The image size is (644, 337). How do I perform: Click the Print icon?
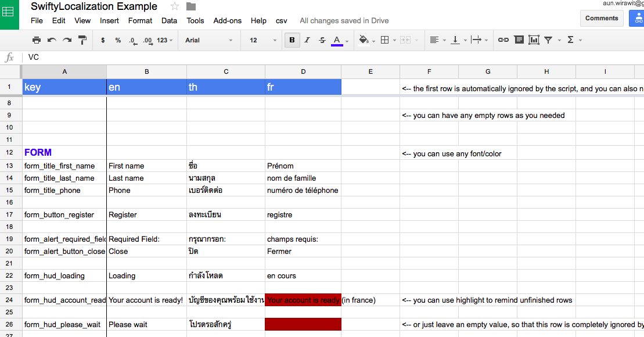[37, 40]
